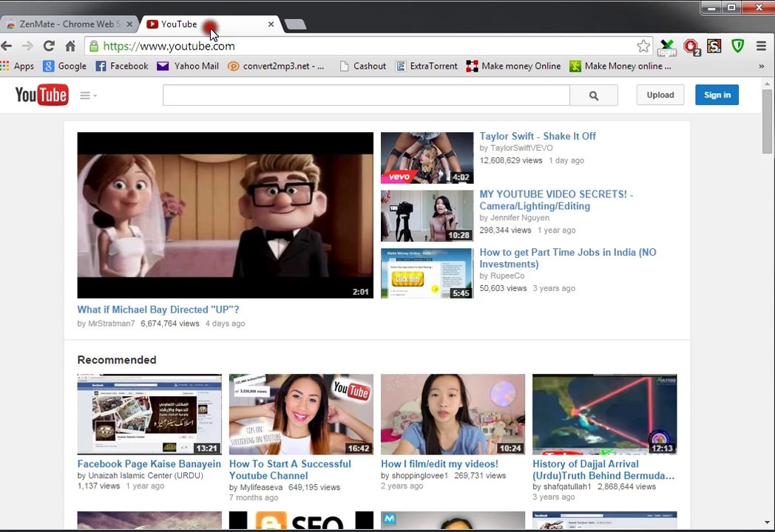This screenshot has width=775, height=532.
Task: Open Part Time Jobs in India thumbnail
Action: pos(427,273)
